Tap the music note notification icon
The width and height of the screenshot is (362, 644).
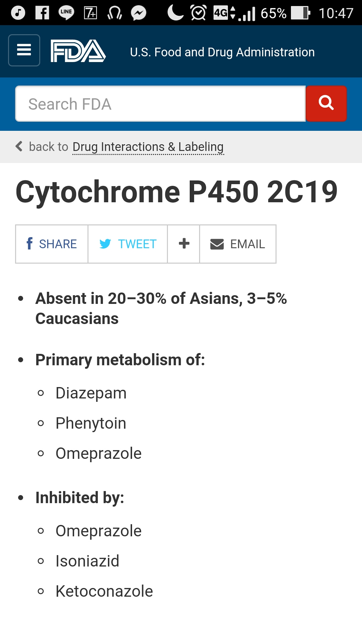click(18, 13)
